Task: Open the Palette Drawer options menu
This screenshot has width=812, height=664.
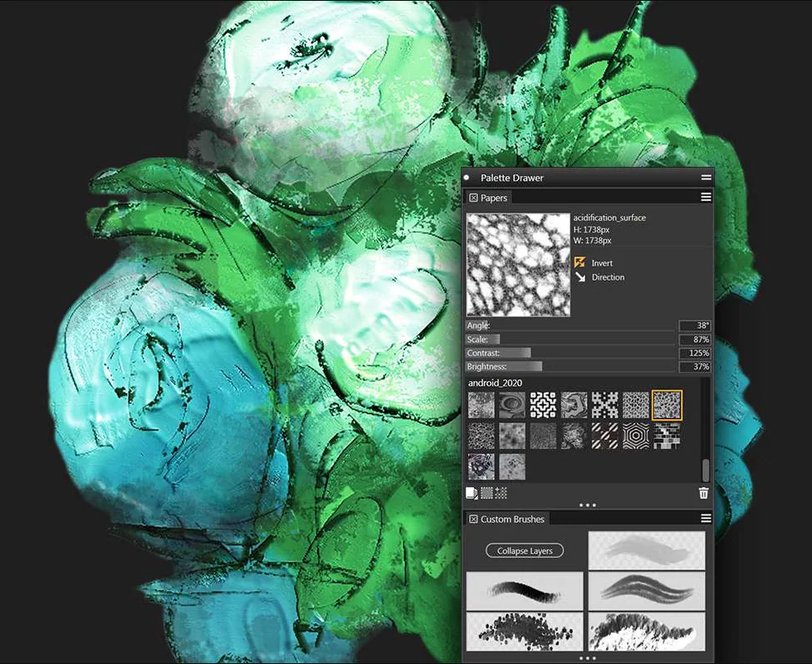Action: pos(706,178)
